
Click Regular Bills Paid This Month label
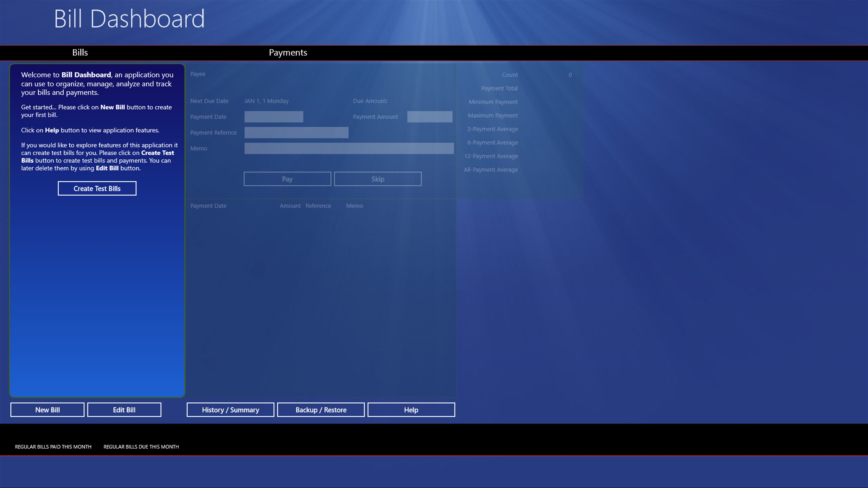coord(53,447)
